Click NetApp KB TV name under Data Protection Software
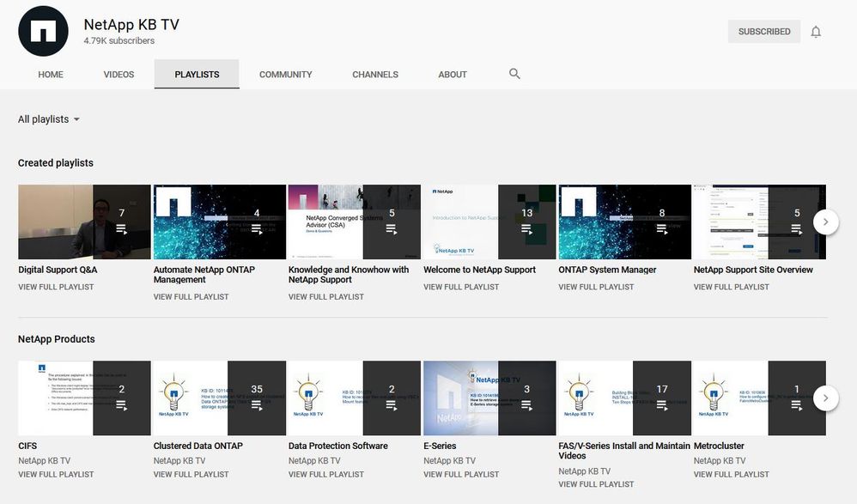 (x=314, y=461)
